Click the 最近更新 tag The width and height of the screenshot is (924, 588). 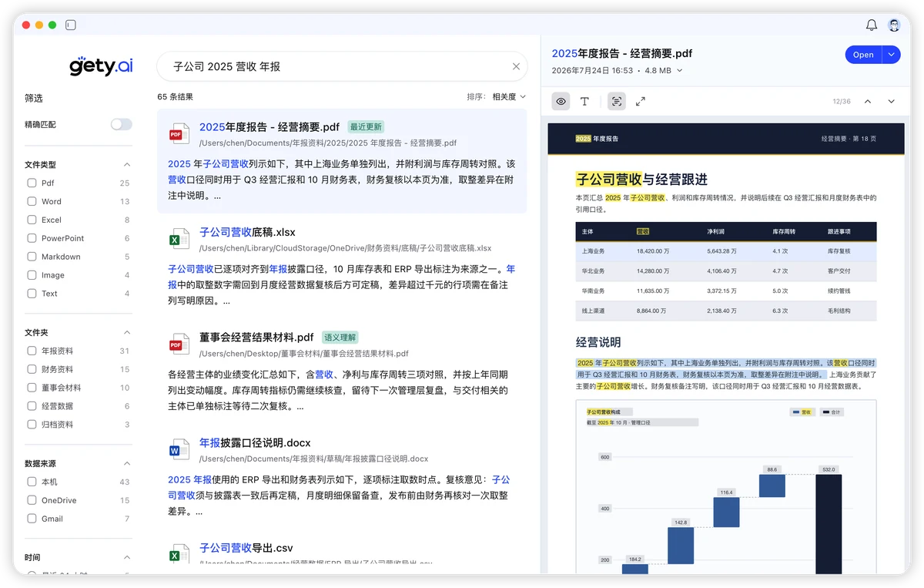coord(366,127)
